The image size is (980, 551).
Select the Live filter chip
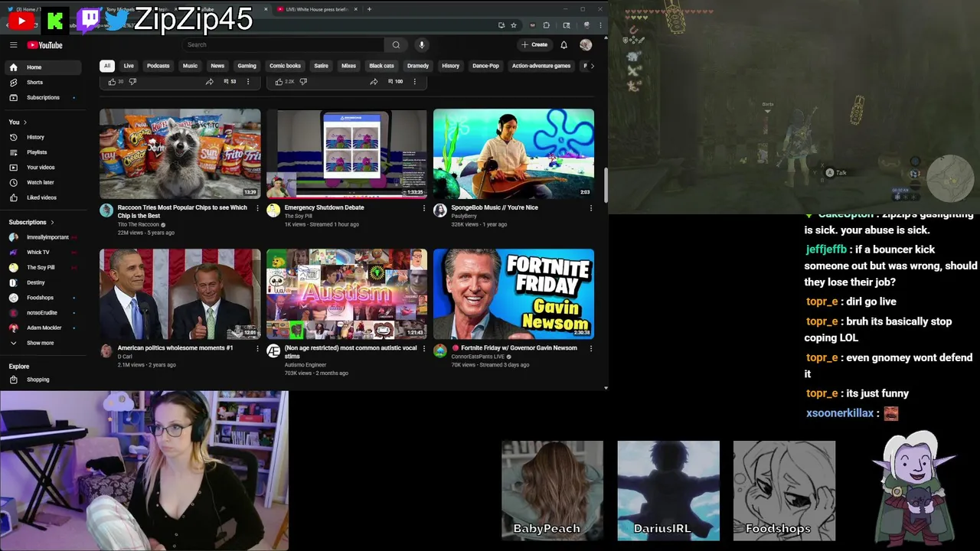129,66
